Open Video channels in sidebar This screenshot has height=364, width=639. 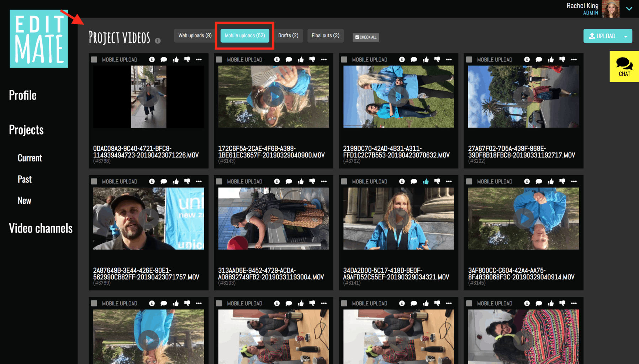(41, 228)
